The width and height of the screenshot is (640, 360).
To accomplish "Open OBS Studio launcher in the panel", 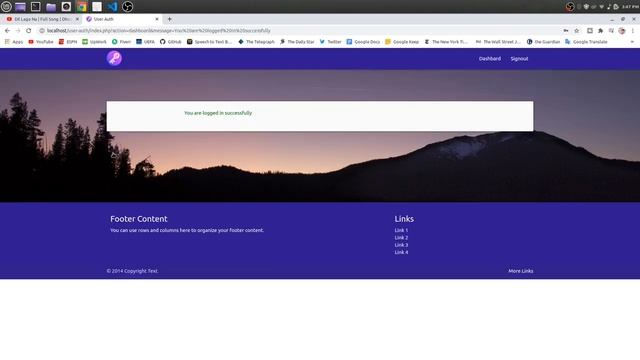I will point(127,7).
